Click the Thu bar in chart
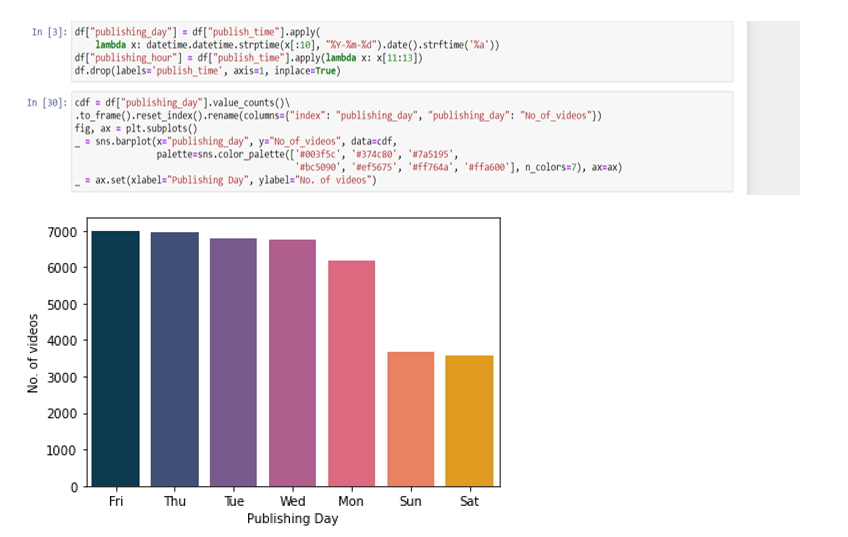The height and width of the screenshot is (537, 848). click(175, 359)
